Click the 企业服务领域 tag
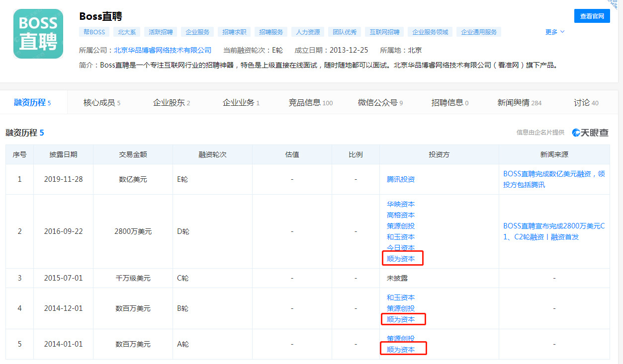 tap(430, 32)
